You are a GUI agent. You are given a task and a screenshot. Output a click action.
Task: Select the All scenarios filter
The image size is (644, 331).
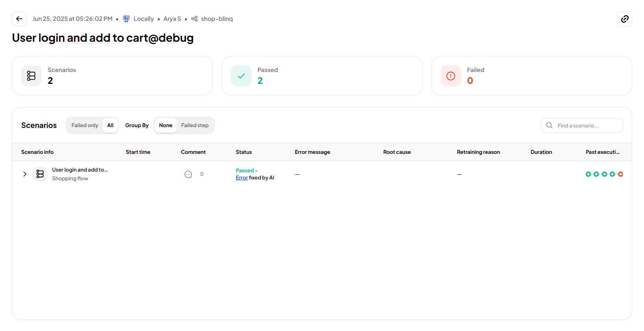coord(110,125)
